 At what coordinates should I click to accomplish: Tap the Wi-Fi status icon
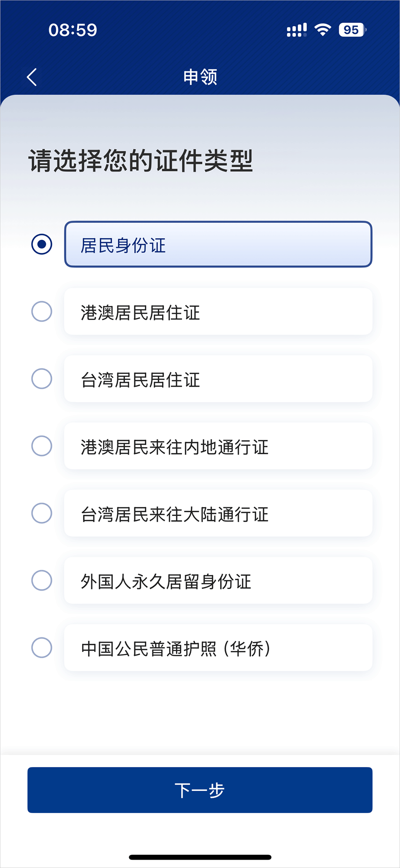322,30
